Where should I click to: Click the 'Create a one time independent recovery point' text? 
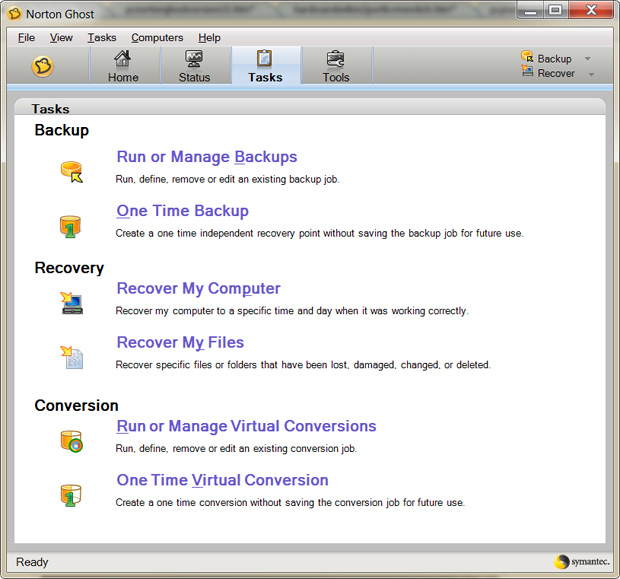pos(319,233)
